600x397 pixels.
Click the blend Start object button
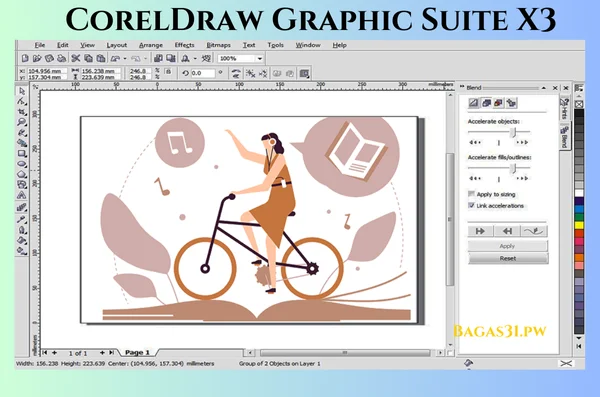point(480,231)
